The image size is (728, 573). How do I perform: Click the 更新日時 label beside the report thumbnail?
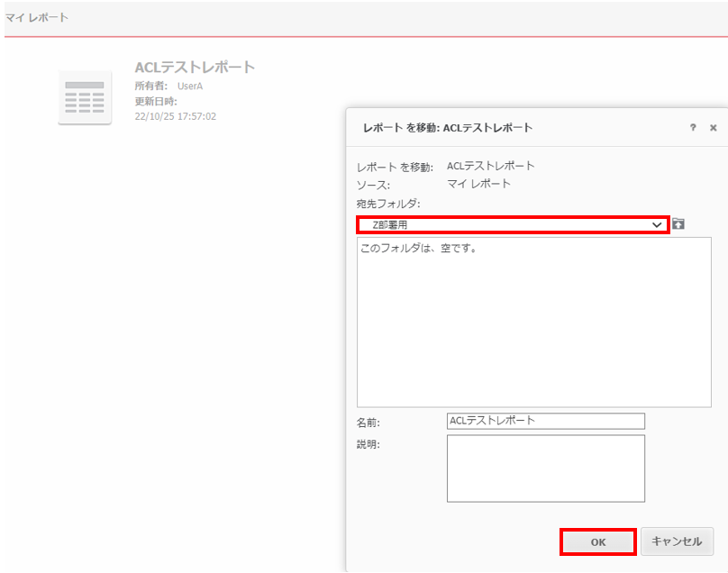tap(156, 101)
